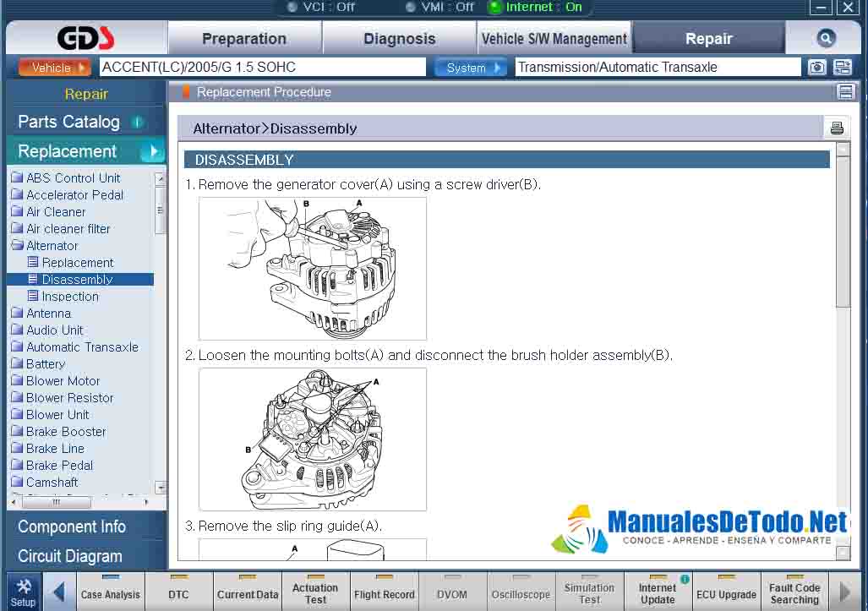Click the tree list up scroll arrow
The width and height of the screenshot is (868, 611).
point(161,178)
